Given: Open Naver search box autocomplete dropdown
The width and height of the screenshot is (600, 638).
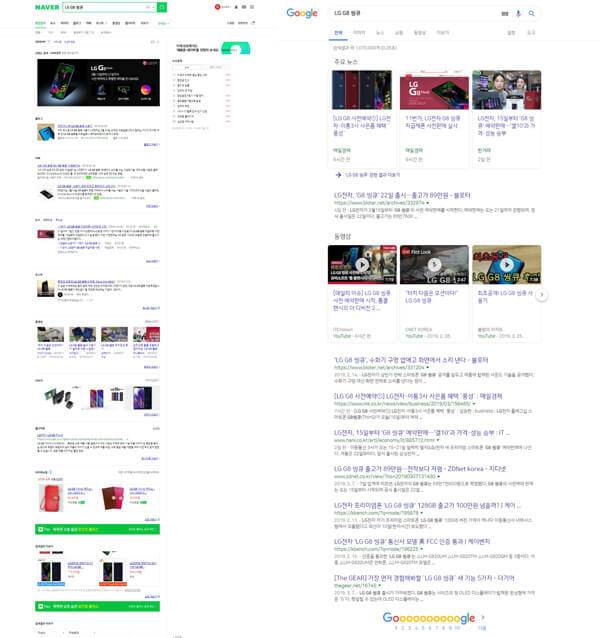Looking at the screenshot, I should click(x=150, y=7).
